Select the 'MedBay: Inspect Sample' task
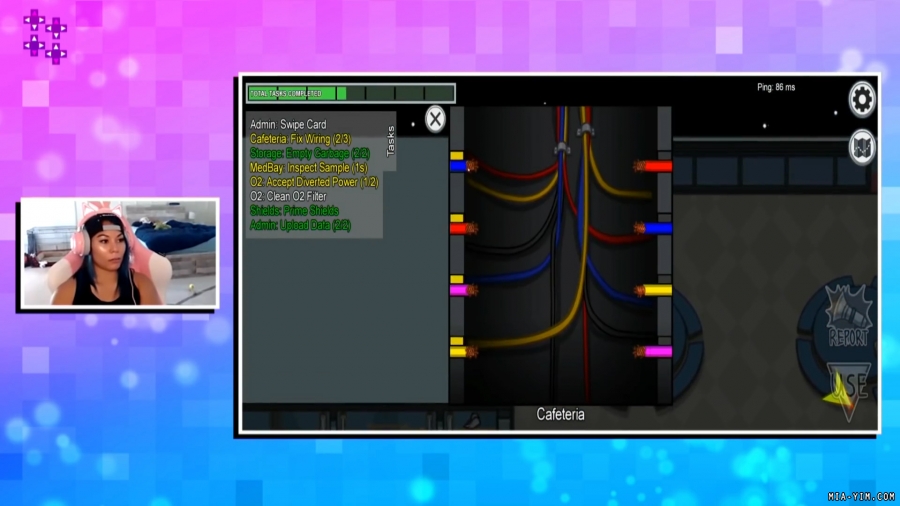Screen dimensions: 900x506 click(309, 168)
